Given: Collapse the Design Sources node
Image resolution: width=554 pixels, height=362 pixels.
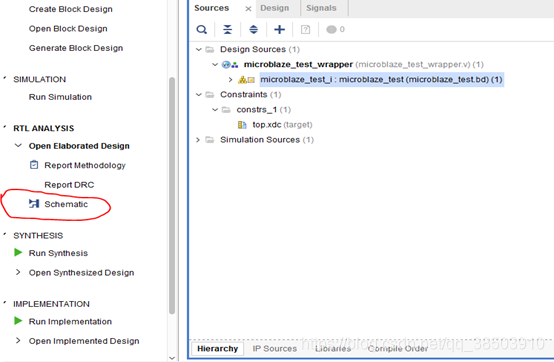Looking at the screenshot, I should [199, 49].
